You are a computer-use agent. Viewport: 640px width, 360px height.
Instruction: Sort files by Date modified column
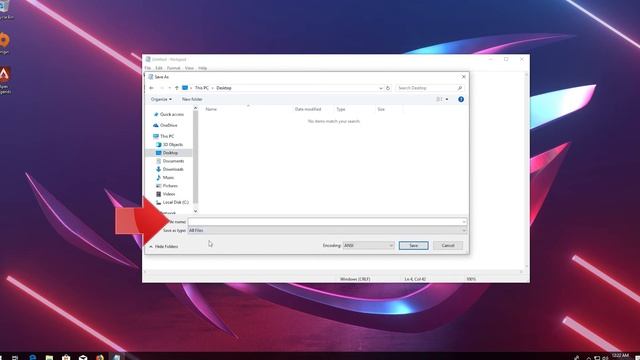308,109
